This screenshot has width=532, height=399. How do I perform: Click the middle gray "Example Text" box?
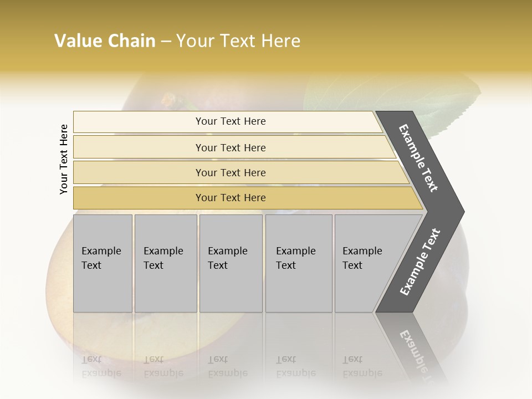[231, 263]
